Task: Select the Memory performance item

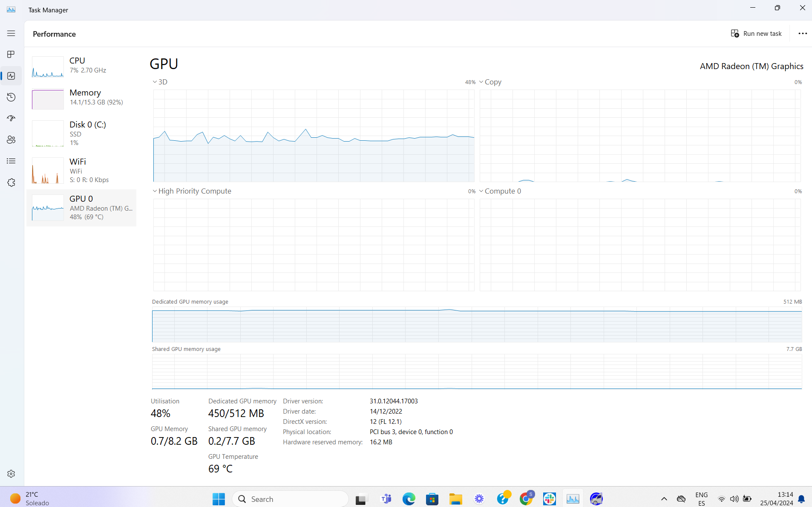Action: (x=81, y=99)
